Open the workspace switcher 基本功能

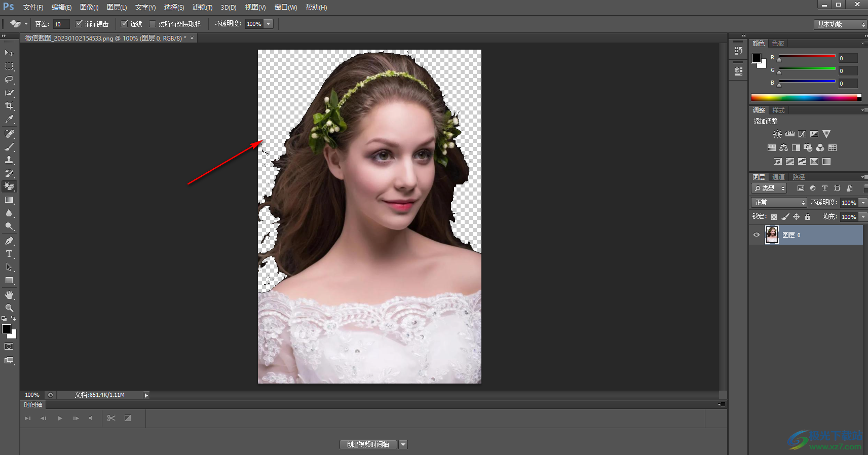coord(841,24)
